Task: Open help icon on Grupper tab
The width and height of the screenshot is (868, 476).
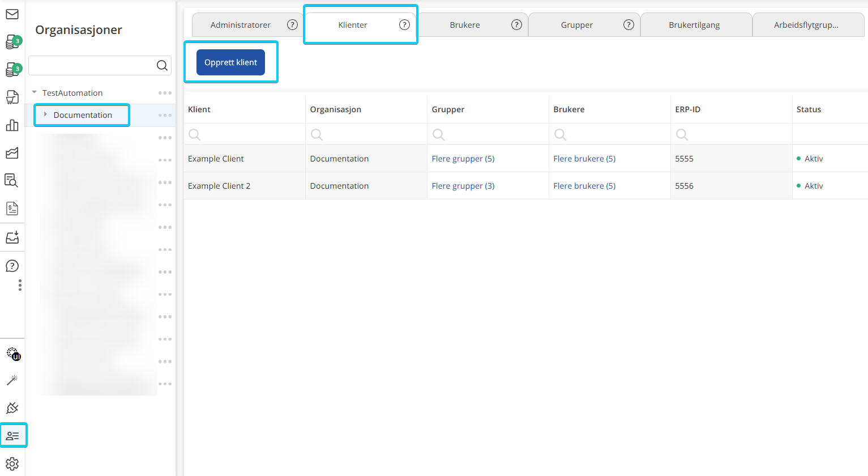Action: pyautogui.click(x=628, y=25)
